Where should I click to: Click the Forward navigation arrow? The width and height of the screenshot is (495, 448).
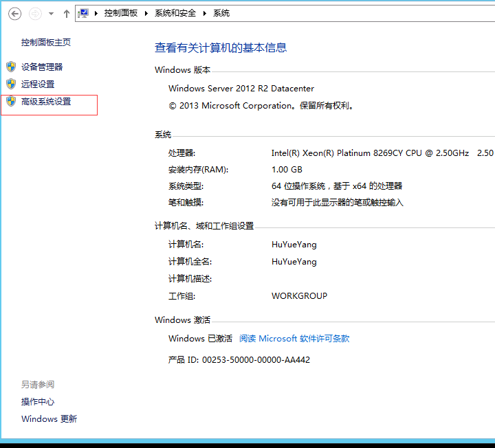point(35,14)
